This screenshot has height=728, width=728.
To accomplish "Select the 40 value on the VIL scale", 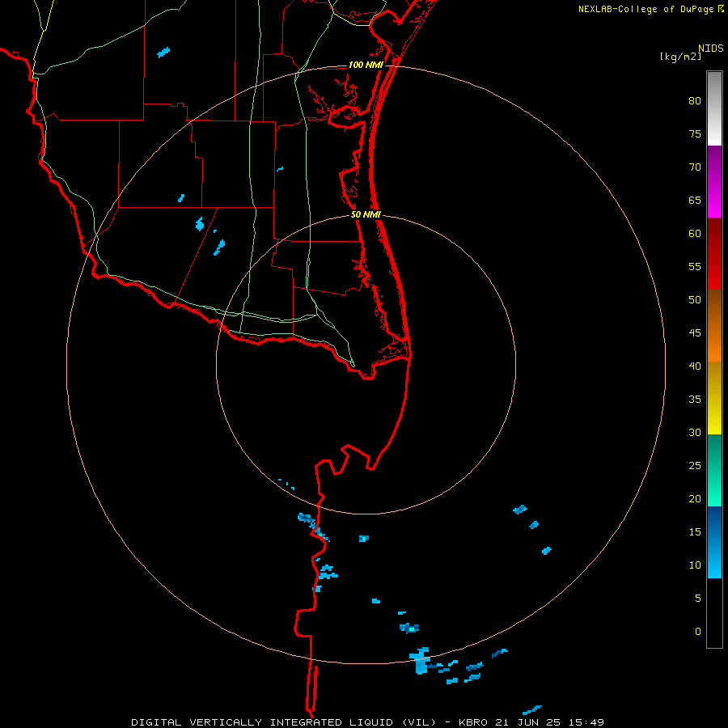I will pyautogui.click(x=695, y=366).
